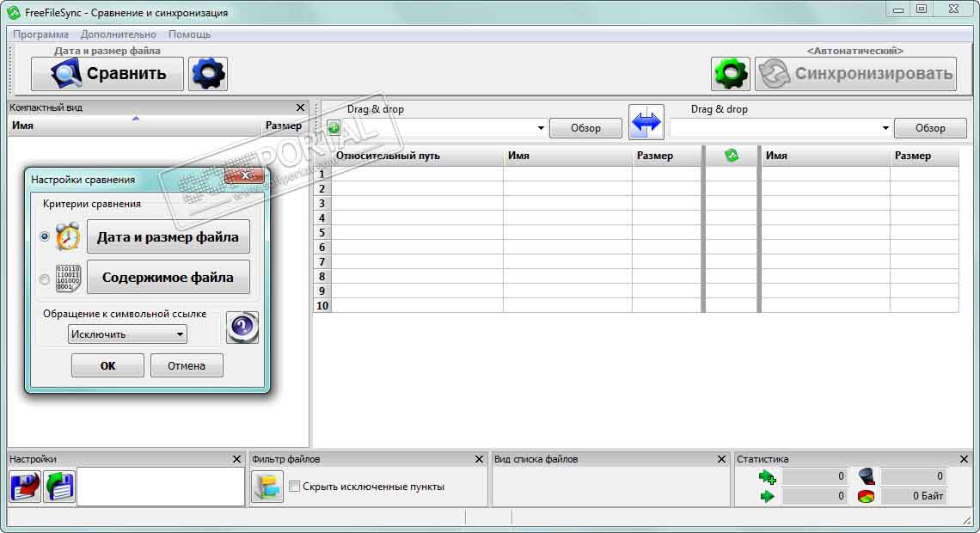Open the Программа menu
Viewport: 980px width, 533px height.
[40, 34]
